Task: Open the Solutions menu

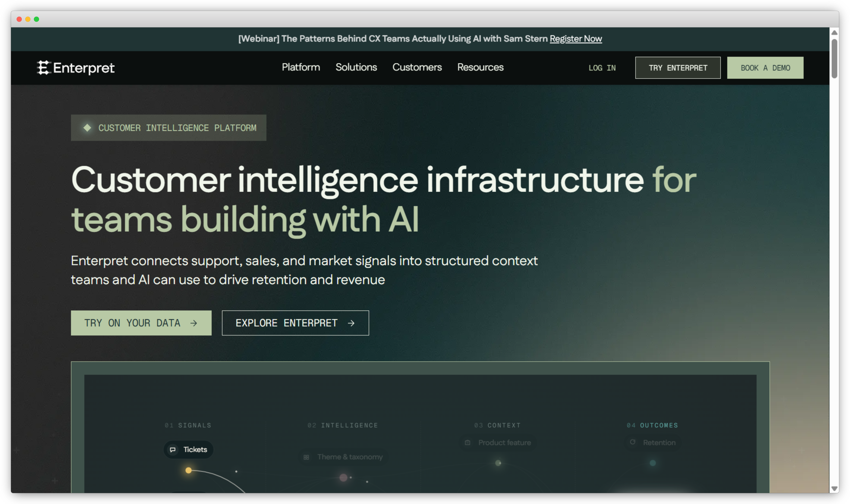Action: [356, 67]
